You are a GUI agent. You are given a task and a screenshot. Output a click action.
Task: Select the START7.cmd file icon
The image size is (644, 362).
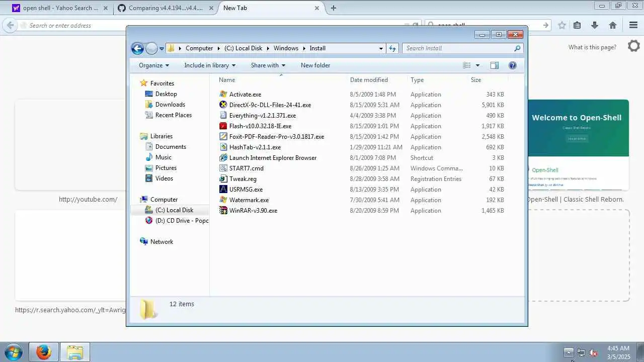tap(223, 168)
